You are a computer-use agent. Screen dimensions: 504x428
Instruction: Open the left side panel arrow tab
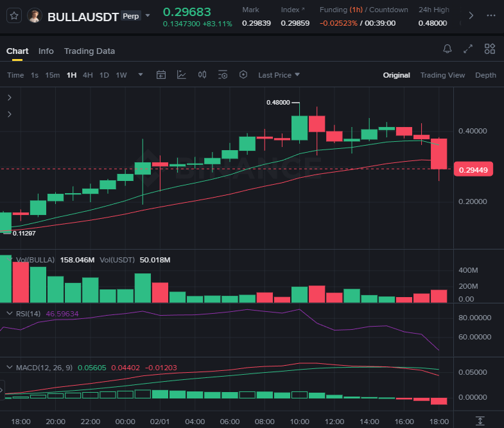(2, 390)
